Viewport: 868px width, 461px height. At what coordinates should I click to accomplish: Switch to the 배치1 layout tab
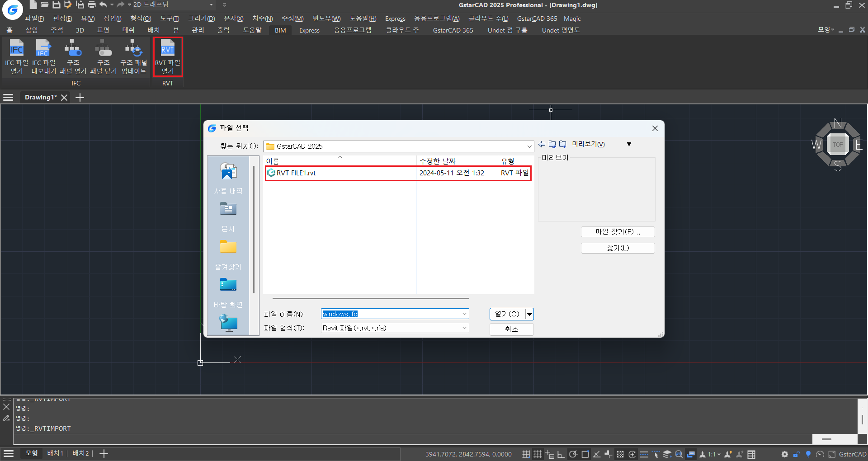(55, 453)
